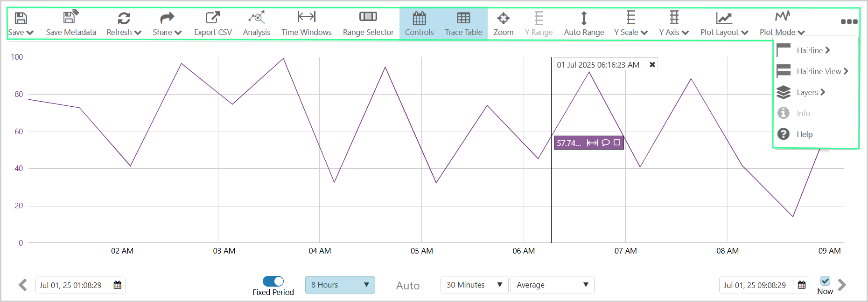Click the Export CSV icon
The height and width of the screenshot is (302, 868).
coord(213,18)
